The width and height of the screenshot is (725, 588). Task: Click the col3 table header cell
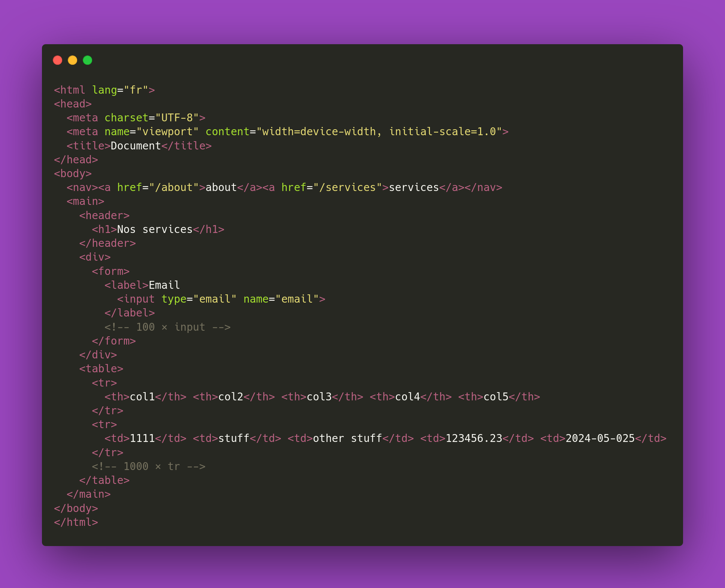click(322, 397)
